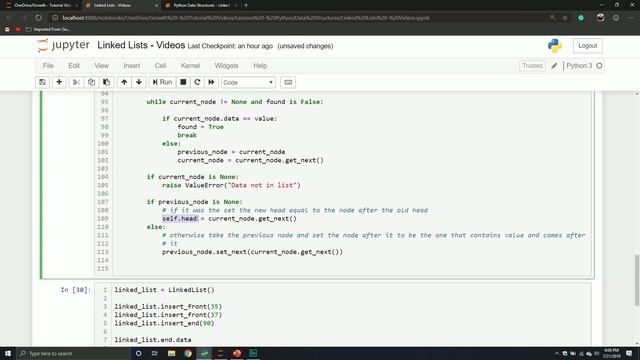Move selected cell up arrow
The width and height of the screenshot is (640, 360).
click(x=124, y=82)
